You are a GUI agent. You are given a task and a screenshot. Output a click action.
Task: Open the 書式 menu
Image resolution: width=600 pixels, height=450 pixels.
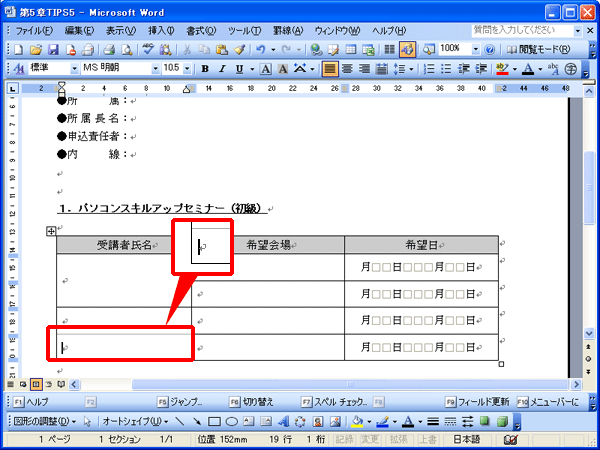click(201, 30)
